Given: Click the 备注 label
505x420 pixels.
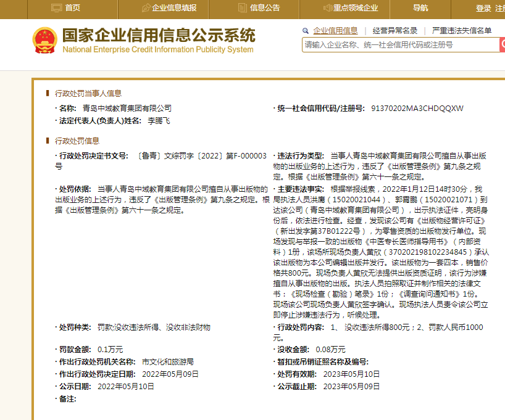Looking at the screenshot, I should [x=67, y=399].
